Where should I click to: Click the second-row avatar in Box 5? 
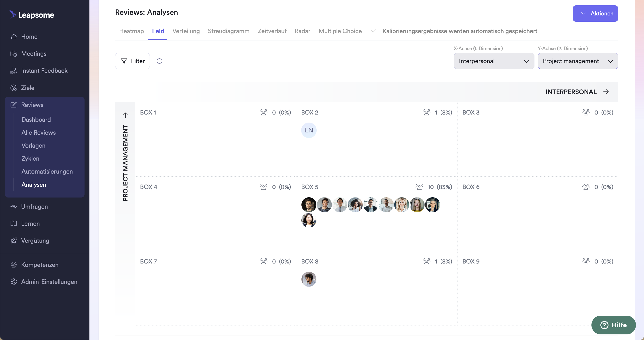pos(309,220)
